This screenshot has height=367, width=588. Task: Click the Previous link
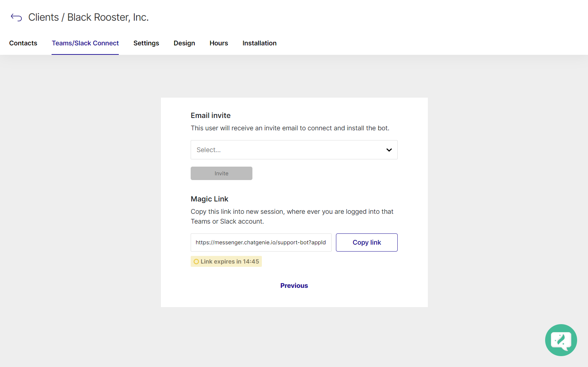294,286
